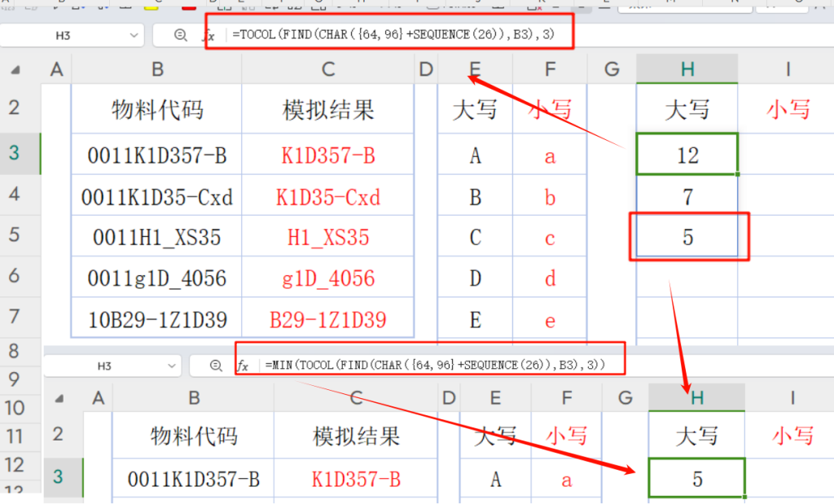Click upper sheet cell 0011K1D357-B in row 3
Image resolution: width=834 pixels, height=504 pixels.
(x=157, y=156)
